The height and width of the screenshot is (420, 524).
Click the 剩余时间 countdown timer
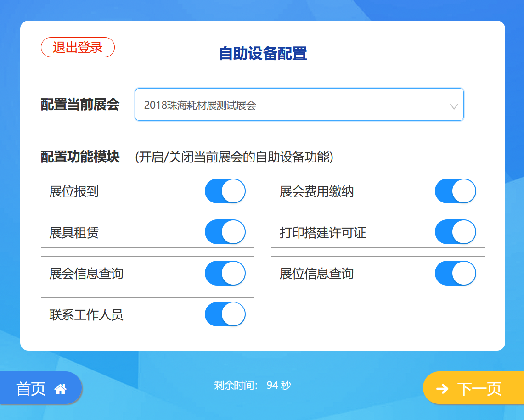(252, 385)
